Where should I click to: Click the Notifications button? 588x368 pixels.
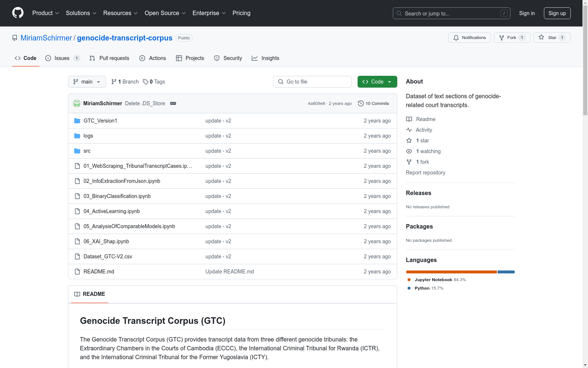click(470, 38)
